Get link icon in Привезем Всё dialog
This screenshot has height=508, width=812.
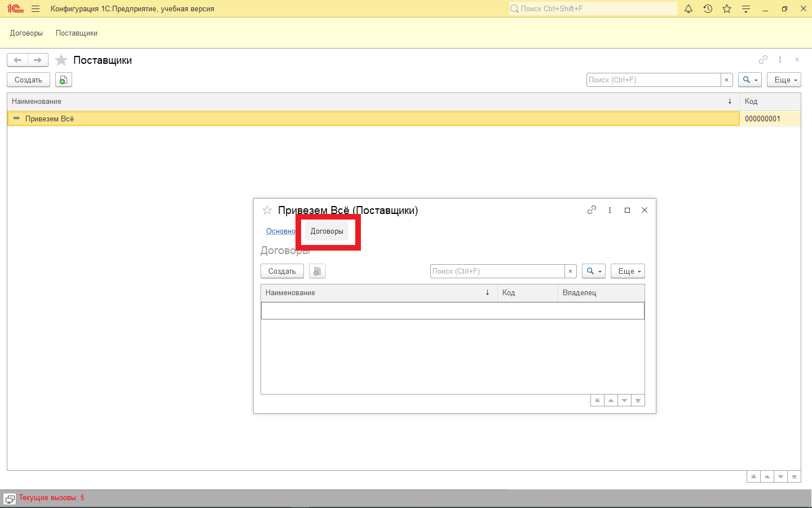(592, 210)
